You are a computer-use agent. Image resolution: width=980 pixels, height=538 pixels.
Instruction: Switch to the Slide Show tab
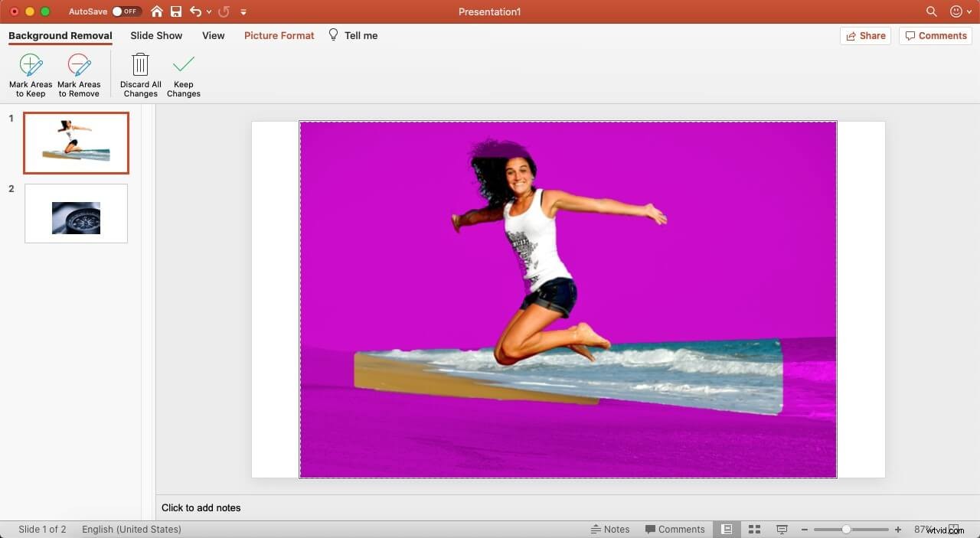click(155, 35)
